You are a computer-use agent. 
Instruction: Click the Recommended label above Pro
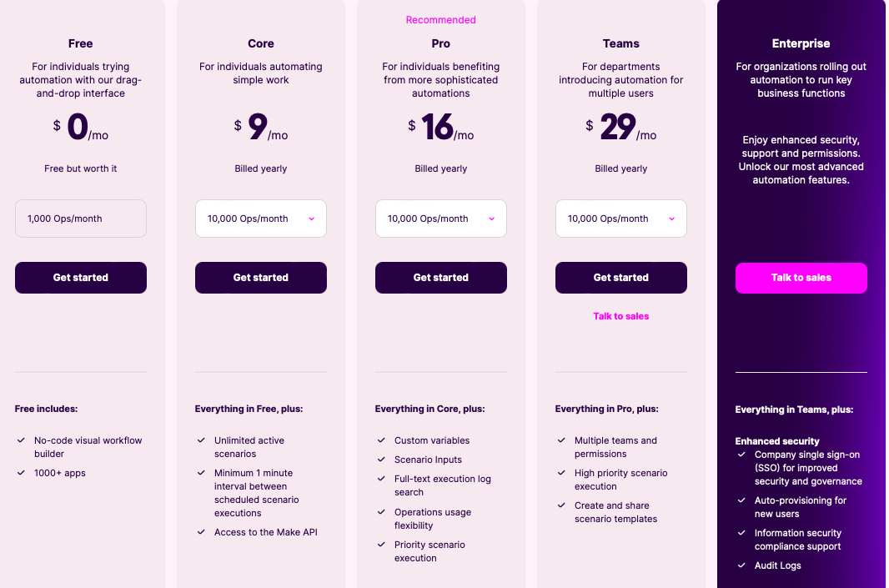pos(440,20)
